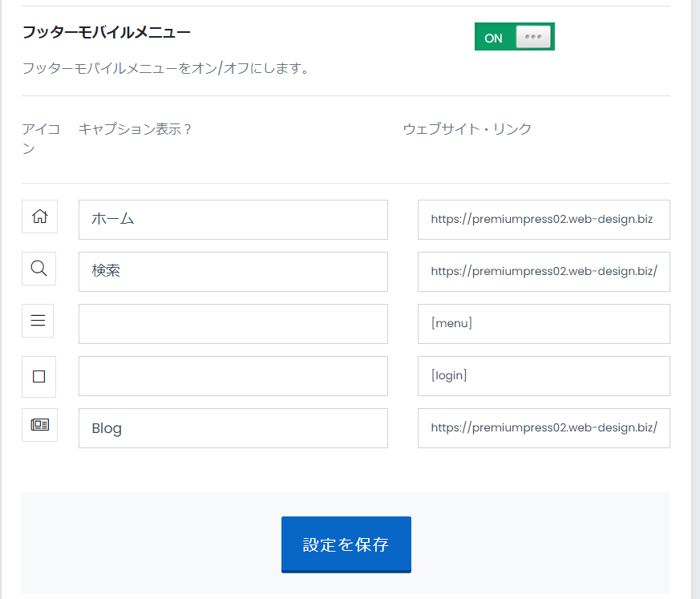Image resolution: width=700 pixels, height=599 pixels.
Task: Click the [login] link field
Action: pyautogui.click(x=544, y=376)
